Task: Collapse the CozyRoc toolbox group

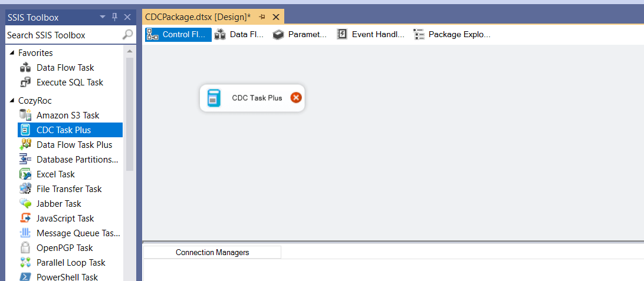Action: click(x=12, y=101)
